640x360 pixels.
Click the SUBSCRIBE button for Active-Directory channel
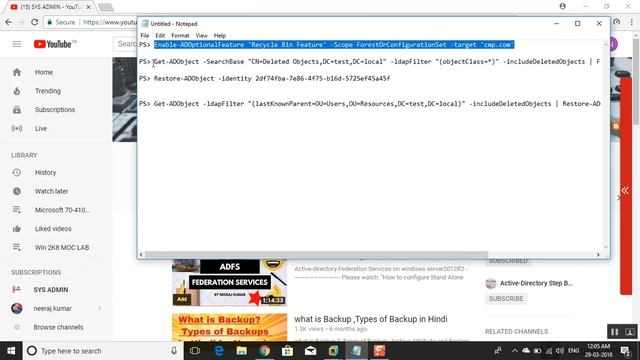pos(506,299)
